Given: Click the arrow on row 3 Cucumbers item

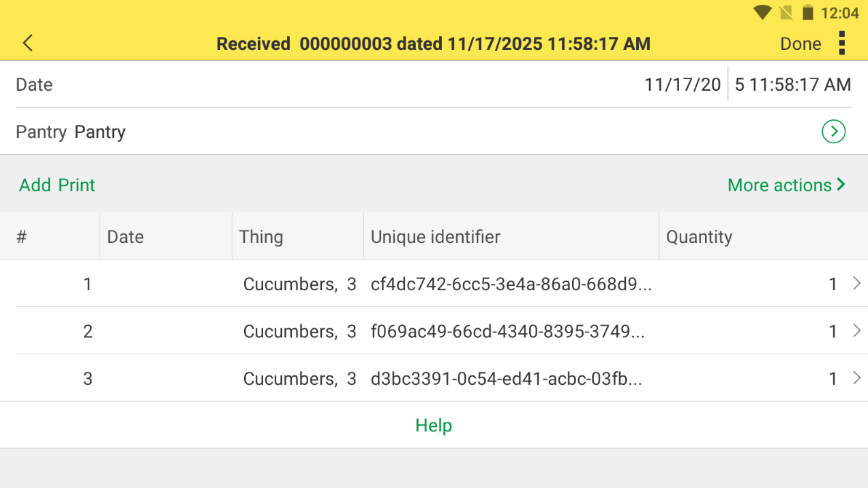Looking at the screenshot, I should coord(858,378).
